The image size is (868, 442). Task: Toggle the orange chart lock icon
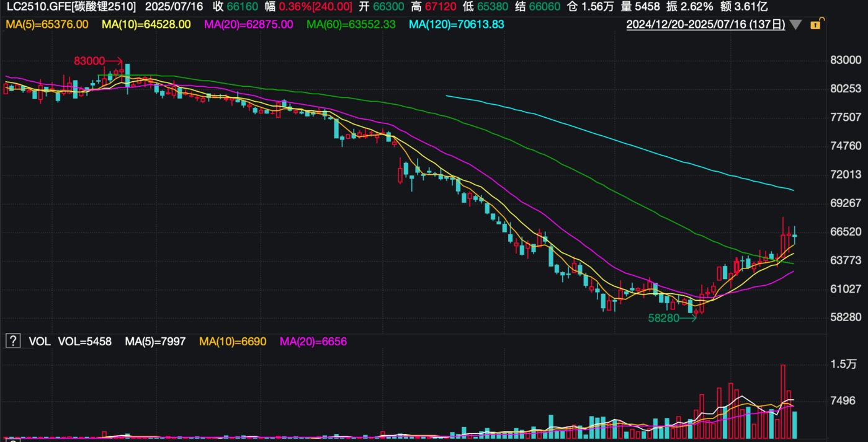(x=815, y=25)
